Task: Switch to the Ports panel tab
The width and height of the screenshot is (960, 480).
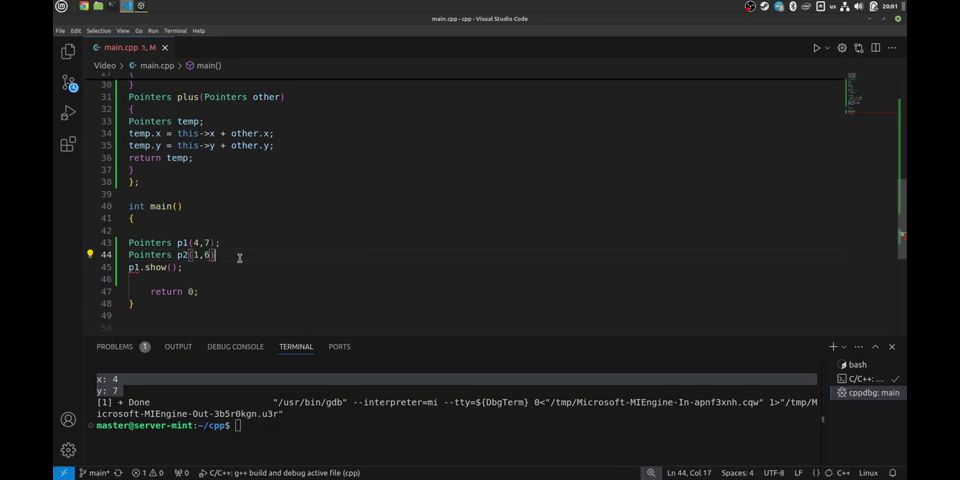Action: (339, 347)
